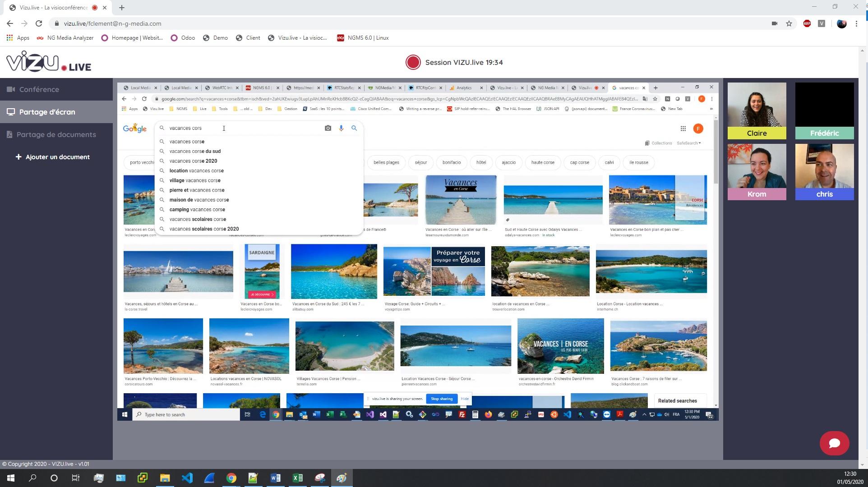Open the ABP Adblock Plus extension
Screen dimensions: 868x487
[x=807, y=23]
